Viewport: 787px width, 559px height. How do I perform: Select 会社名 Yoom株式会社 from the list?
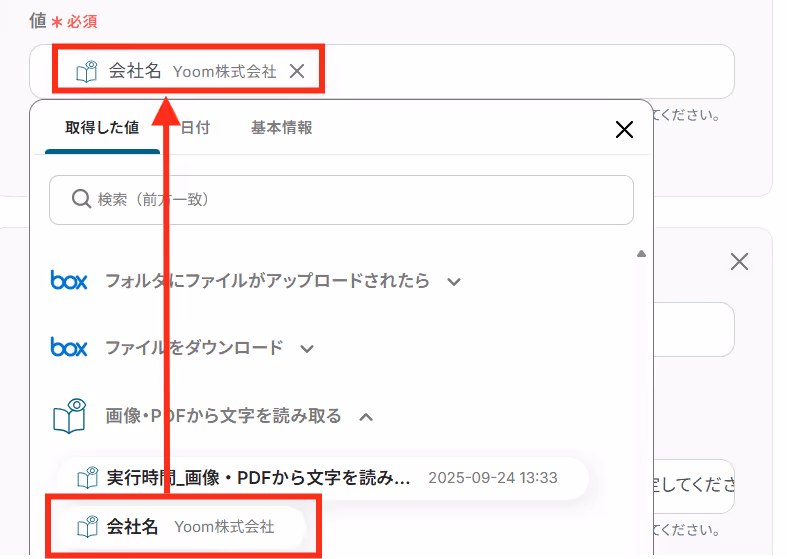182,527
